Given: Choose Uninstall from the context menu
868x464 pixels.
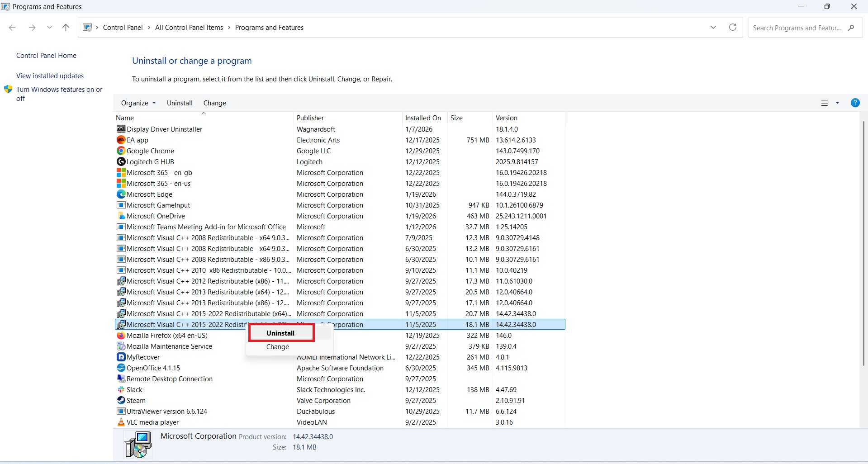Looking at the screenshot, I should click(280, 333).
